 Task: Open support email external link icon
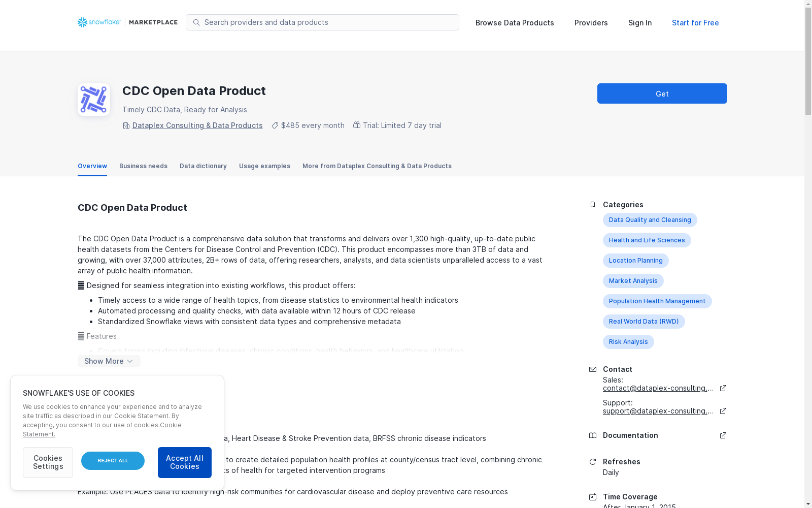723,411
